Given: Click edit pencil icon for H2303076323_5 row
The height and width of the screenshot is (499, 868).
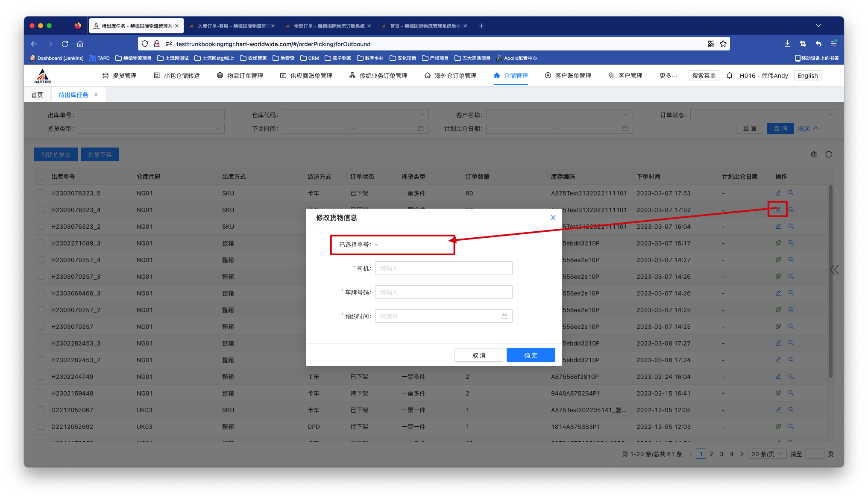Looking at the screenshot, I should 778,193.
